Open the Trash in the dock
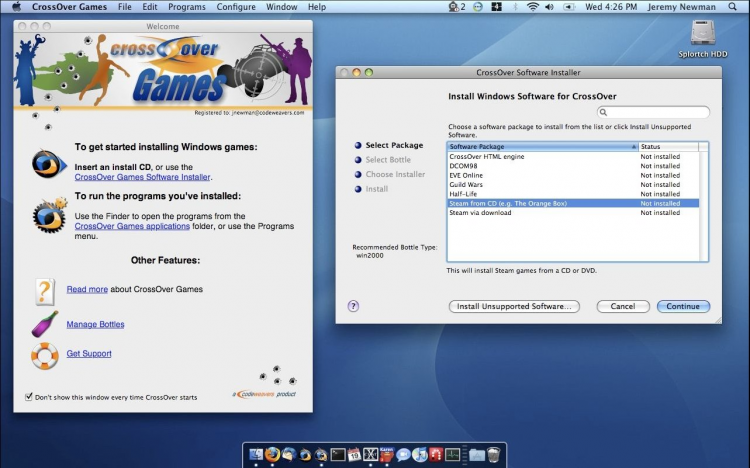 tap(494, 455)
